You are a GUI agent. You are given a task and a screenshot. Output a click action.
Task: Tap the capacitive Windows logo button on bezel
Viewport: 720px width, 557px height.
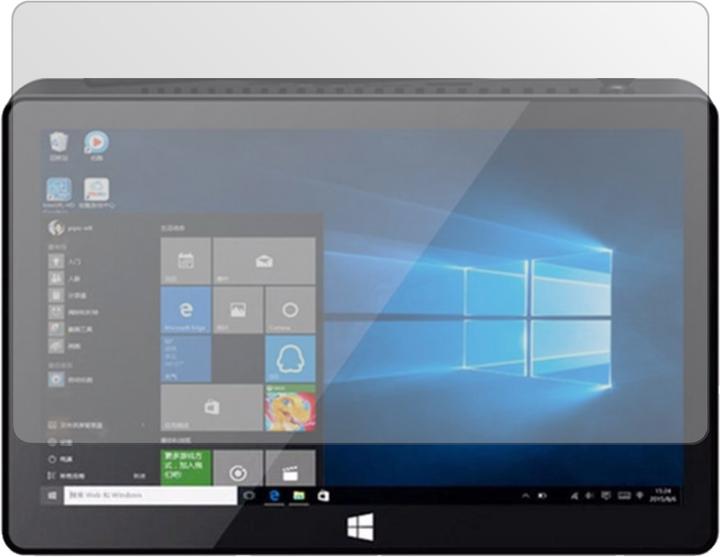[x=360, y=527]
